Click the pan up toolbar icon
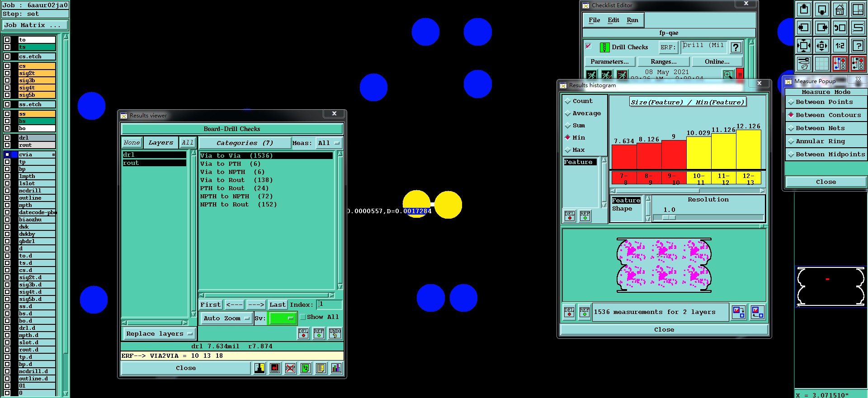868x398 pixels. pos(804,9)
